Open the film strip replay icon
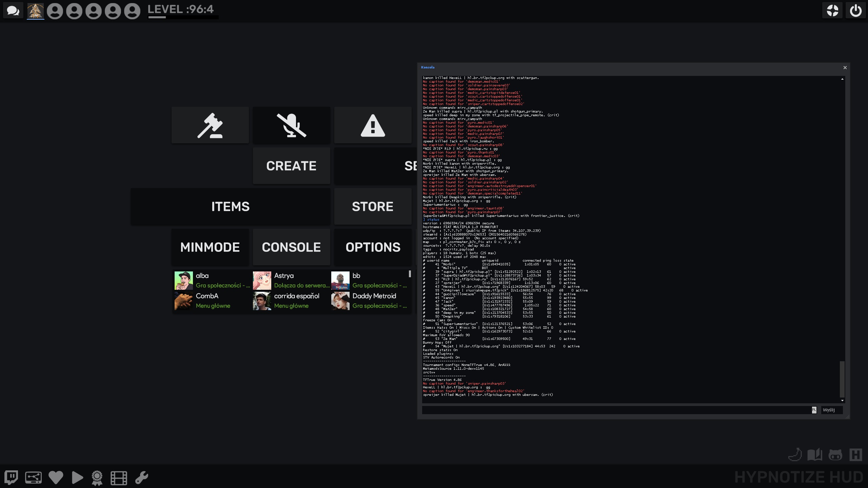The width and height of the screenshot is (868, 488). pyautogui.click(x=119, y=478)
